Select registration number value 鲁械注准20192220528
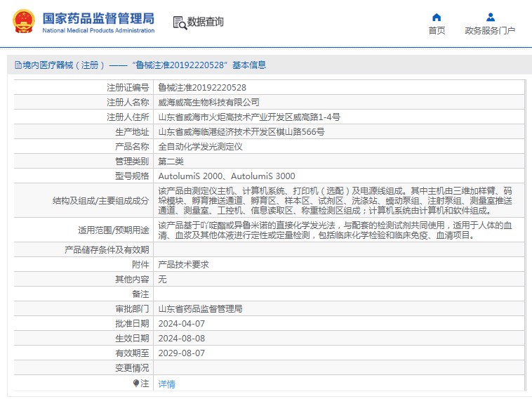This screenshot has height=399, width=532. click(202, 88)
